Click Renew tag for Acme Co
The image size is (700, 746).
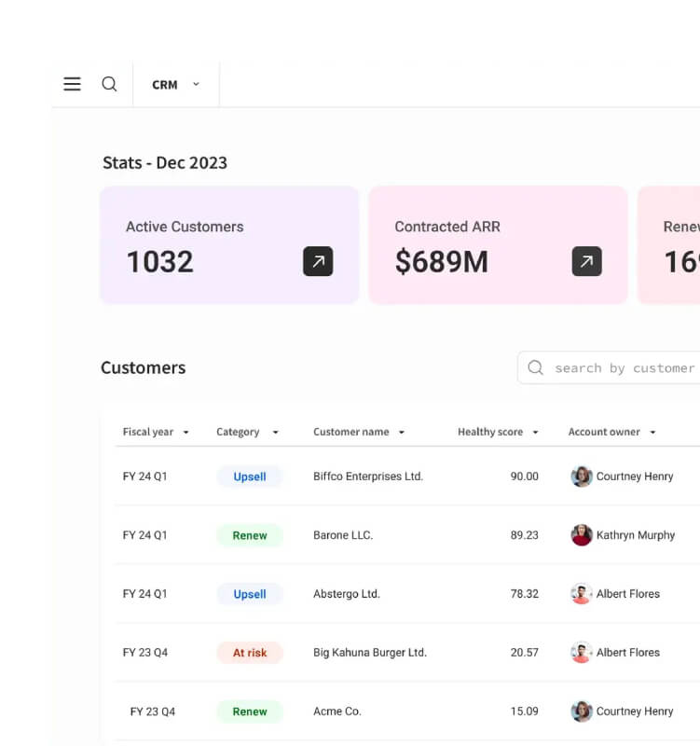point(250,711)
